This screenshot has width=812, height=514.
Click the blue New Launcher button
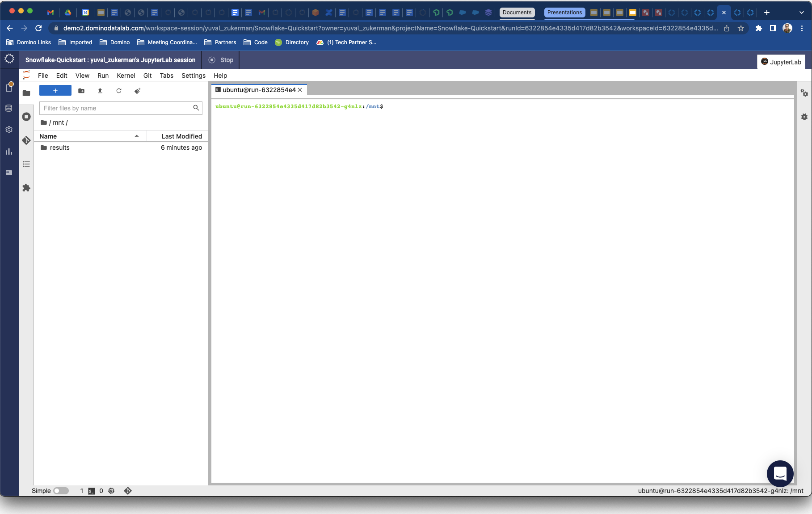tap(55, 91)
